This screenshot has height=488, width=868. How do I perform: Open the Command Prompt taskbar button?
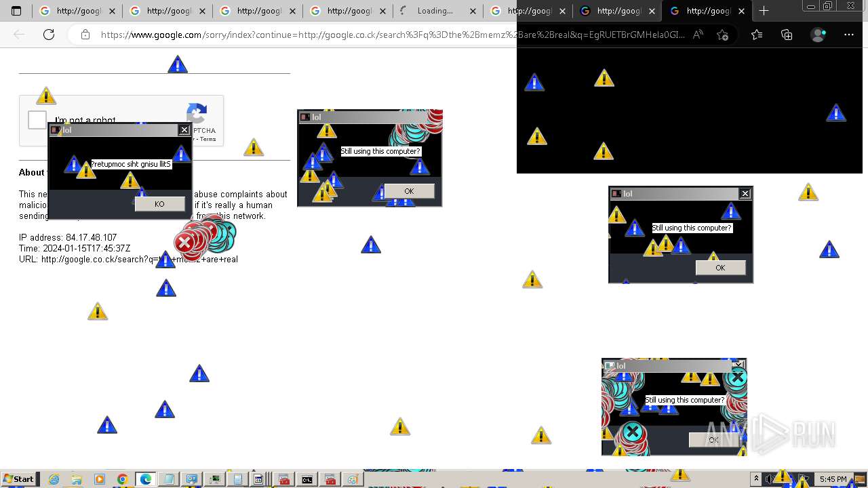pyautogui.click(x=307, y=479)
